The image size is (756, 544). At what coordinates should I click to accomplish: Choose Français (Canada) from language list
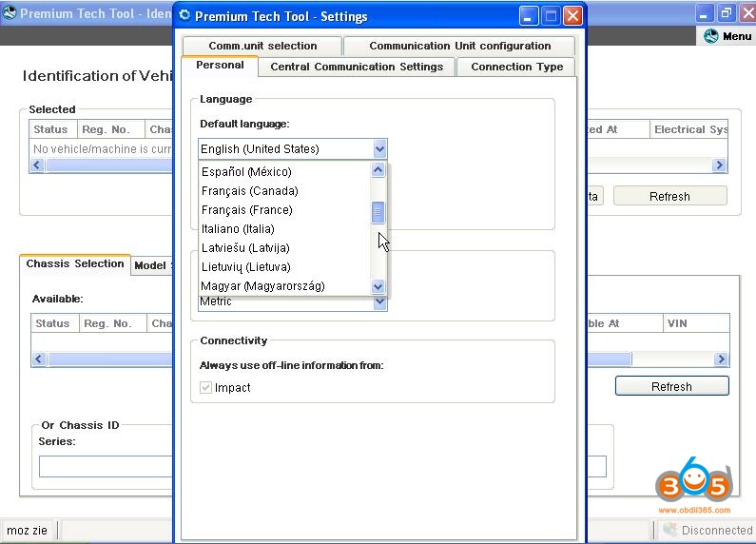click(284, 191)
